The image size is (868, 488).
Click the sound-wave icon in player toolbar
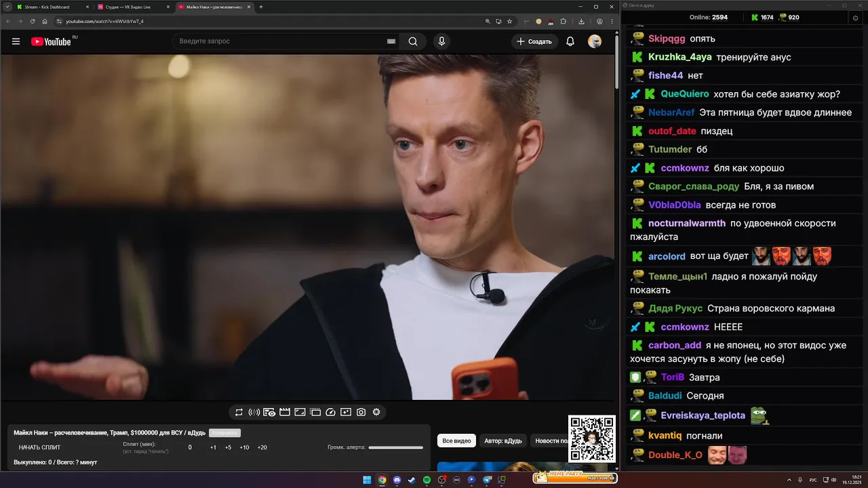click(254, 412)
